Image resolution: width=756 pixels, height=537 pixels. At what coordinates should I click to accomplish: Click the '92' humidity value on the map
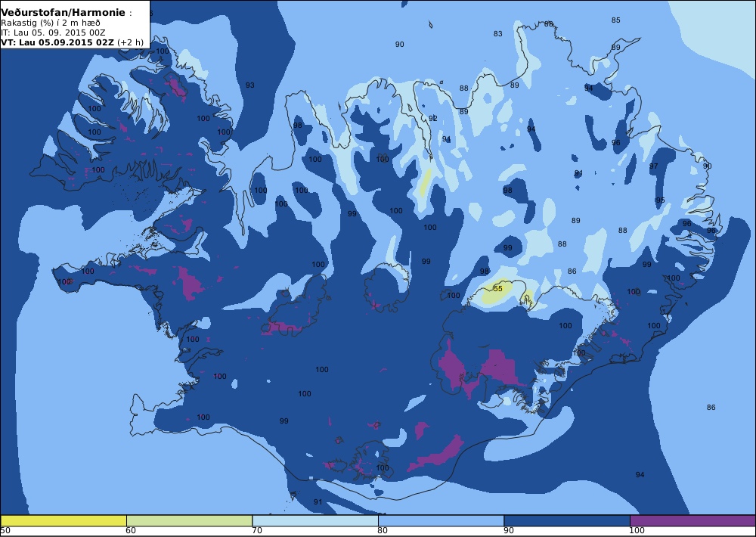click(433, 118)
